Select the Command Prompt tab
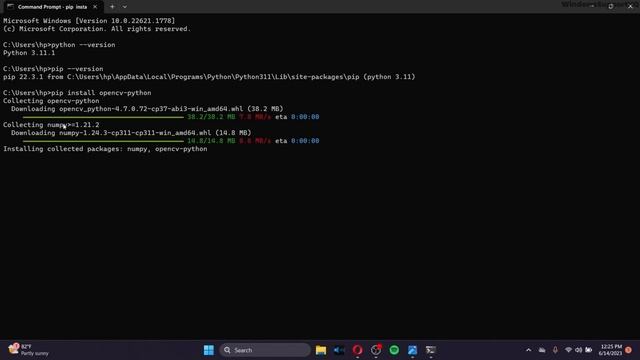Image resolution: width=640 pixels, height=360 pixels. tap(52, 7)
